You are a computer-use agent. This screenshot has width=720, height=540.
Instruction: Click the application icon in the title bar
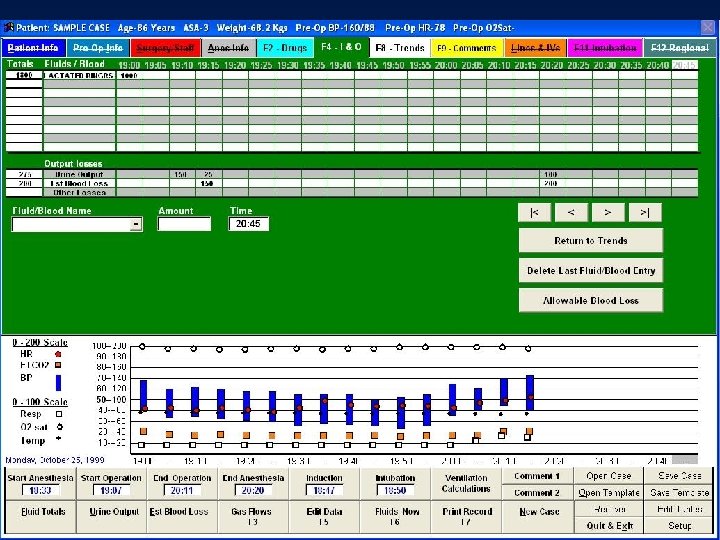coord(8,28)
